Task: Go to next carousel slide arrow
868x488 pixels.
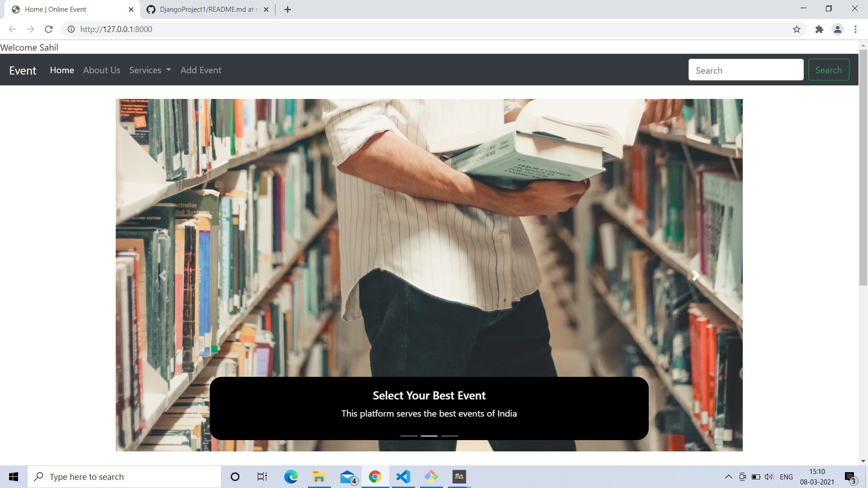Action: click(x=695, y=275)
